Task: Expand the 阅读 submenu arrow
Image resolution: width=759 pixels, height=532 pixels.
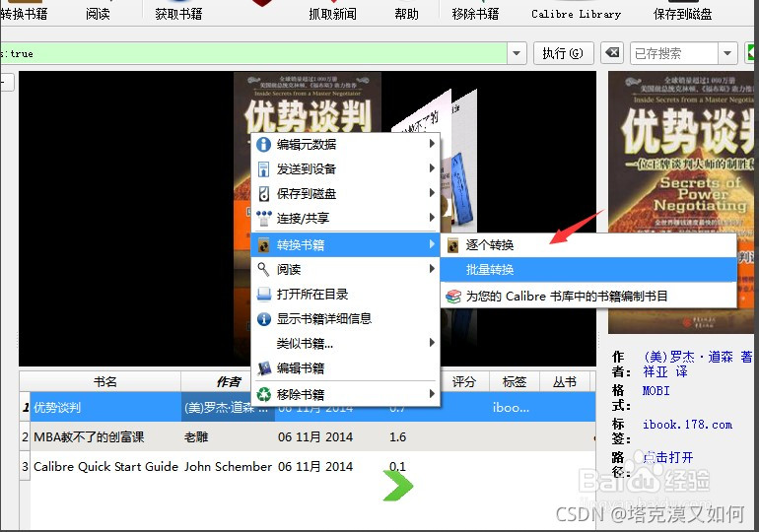Action: tap(432, 268)
